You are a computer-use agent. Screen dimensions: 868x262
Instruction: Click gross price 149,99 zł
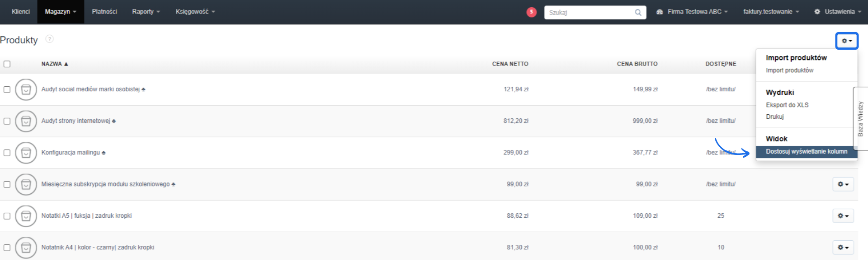(x=645, y=89)
